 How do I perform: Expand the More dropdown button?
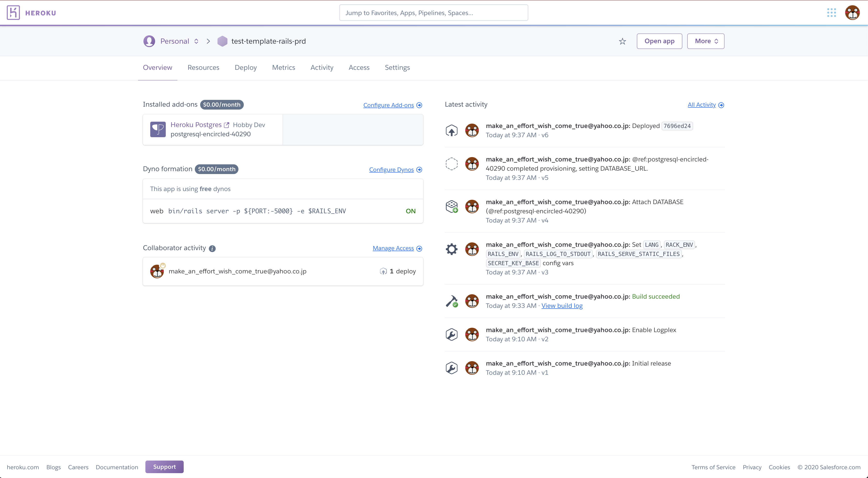tap(706, 41)
